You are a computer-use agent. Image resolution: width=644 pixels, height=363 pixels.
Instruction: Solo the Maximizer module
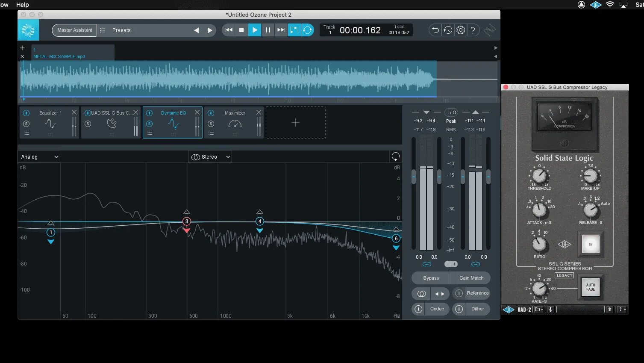coord(211,124)
